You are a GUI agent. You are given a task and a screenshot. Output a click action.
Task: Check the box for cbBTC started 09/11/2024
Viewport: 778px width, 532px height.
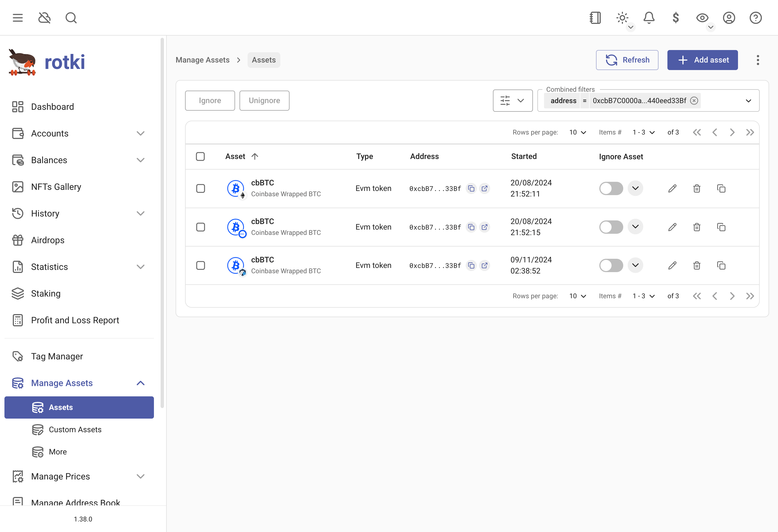point(200,265)
